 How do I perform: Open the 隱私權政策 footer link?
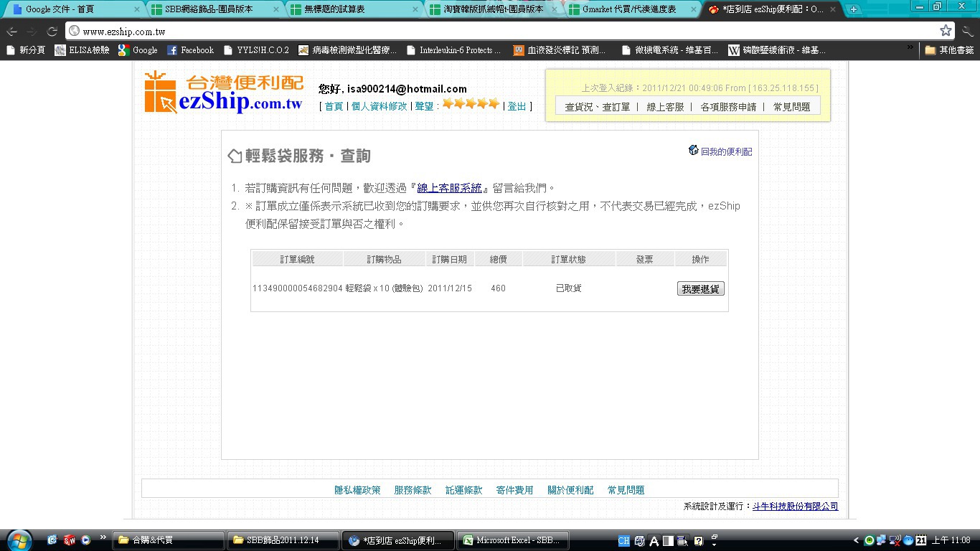[x=357, y=490]
